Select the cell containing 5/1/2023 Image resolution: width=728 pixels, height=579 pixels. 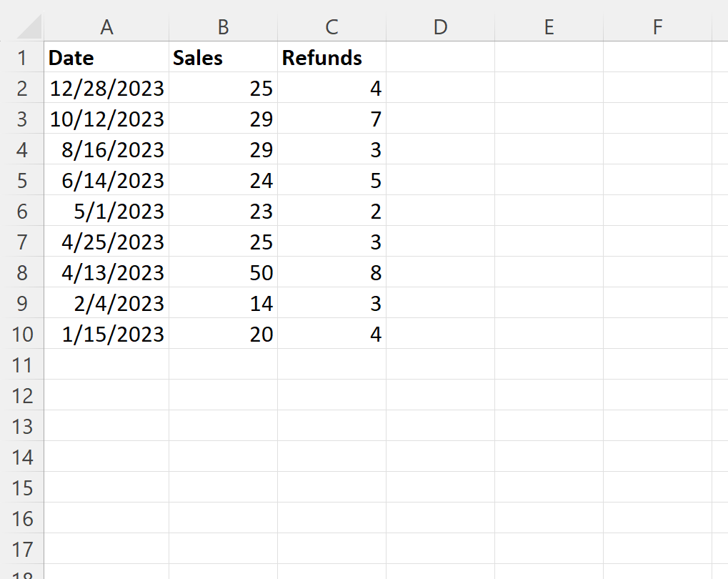click(106, 212)
